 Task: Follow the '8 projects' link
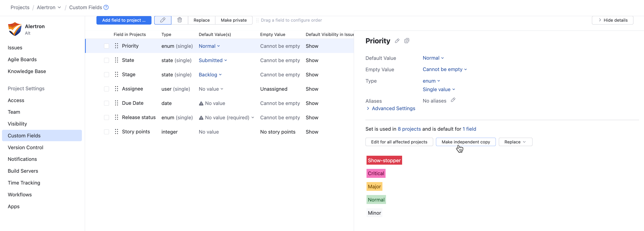[x=409, y=129]
